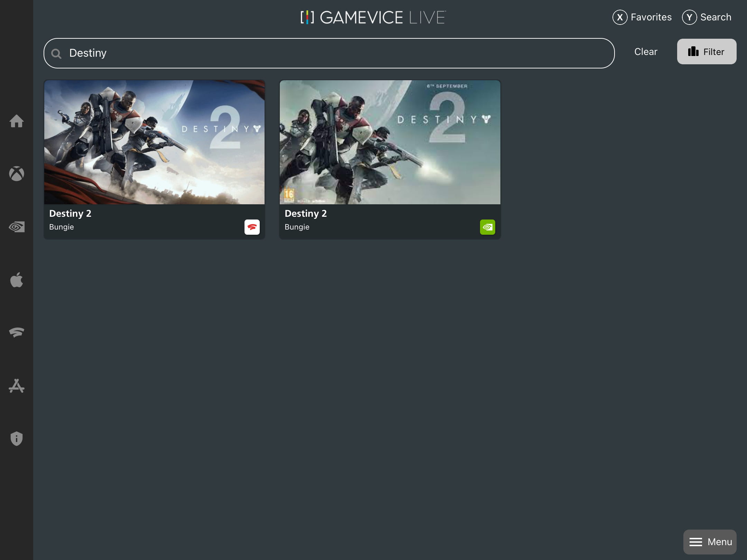Open the Menu button

pos(710,542)
